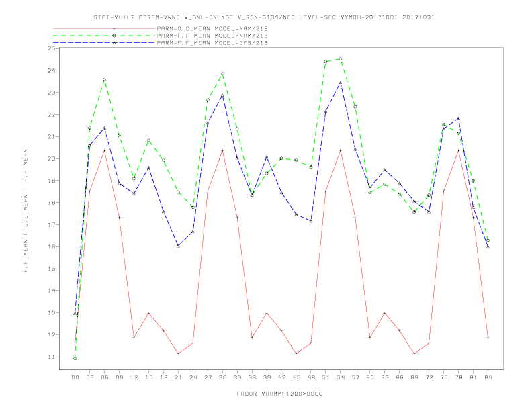Click y-axis tick label 22
Viewport: 532px width, 411px height.
[x=51, y=115]
